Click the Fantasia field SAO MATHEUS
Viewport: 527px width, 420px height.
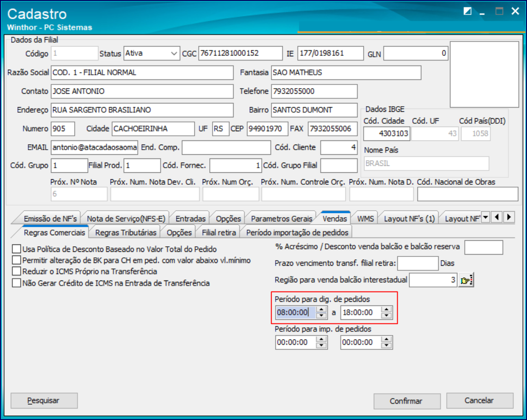(346, 73)
